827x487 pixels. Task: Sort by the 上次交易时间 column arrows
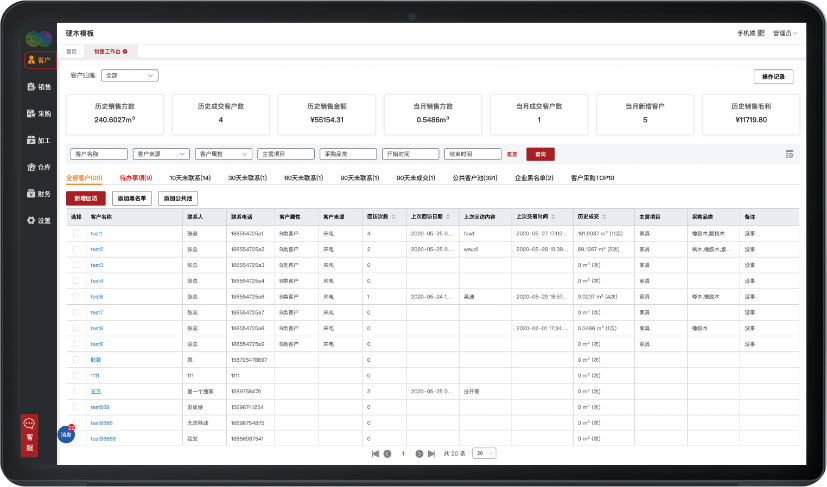point(553,217)
